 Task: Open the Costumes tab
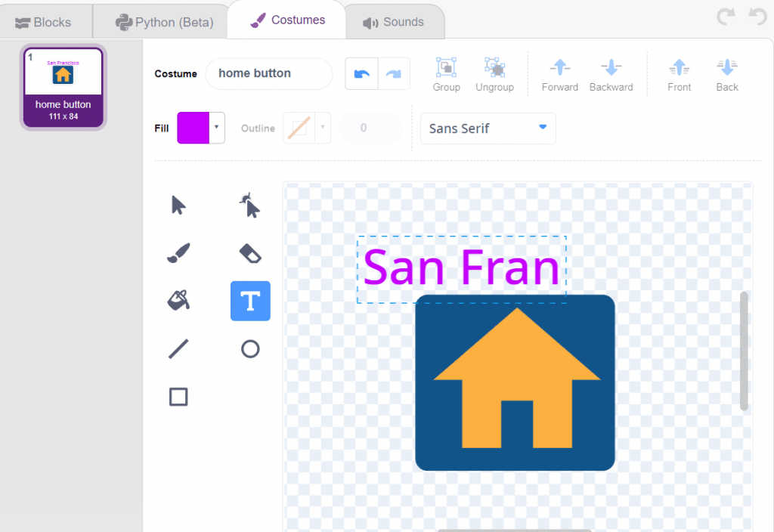pyautogui.click(x=286, y=20)
